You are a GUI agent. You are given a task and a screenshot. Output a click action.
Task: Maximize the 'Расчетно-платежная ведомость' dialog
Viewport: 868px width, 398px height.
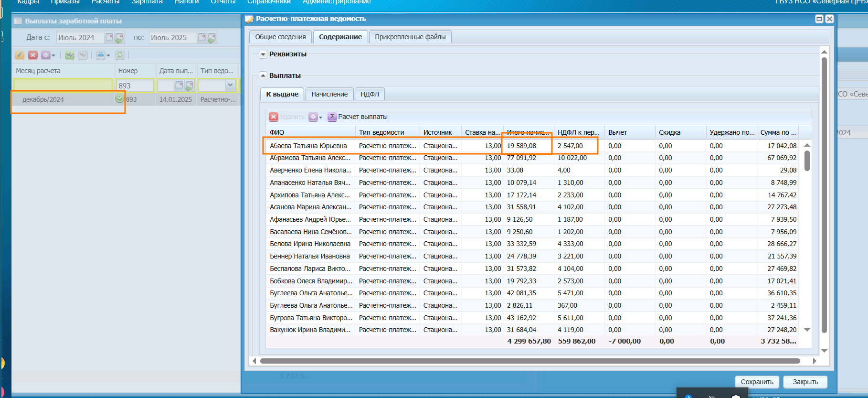pyautogui.click(x=819, y=19)
